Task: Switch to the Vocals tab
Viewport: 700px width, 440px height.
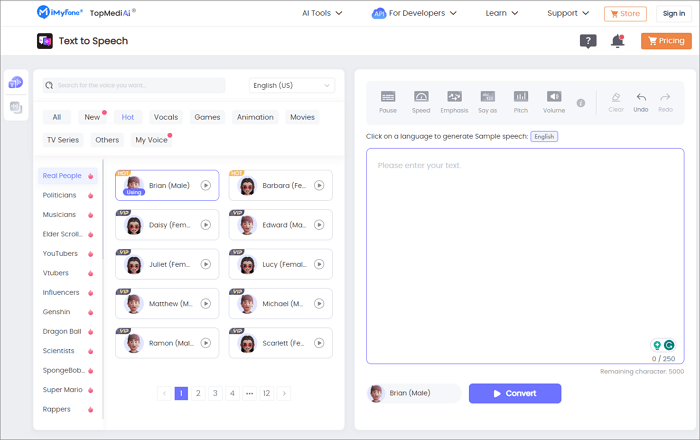Action: coord(166,117)
